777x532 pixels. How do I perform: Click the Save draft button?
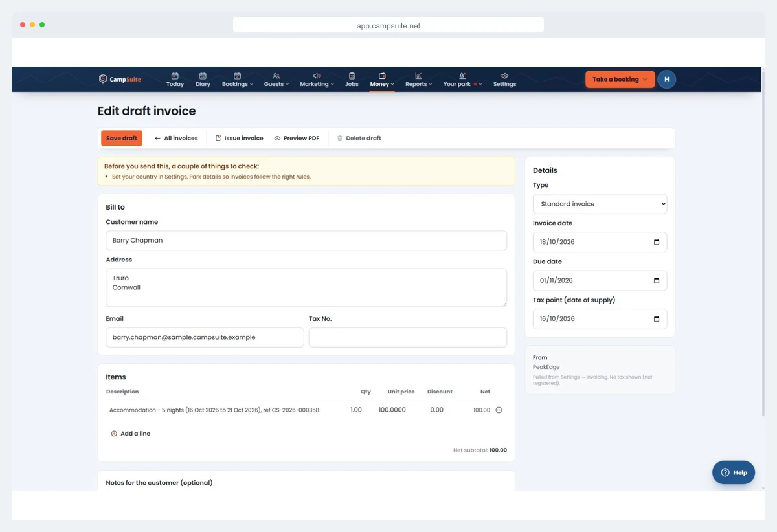[122, 138]
